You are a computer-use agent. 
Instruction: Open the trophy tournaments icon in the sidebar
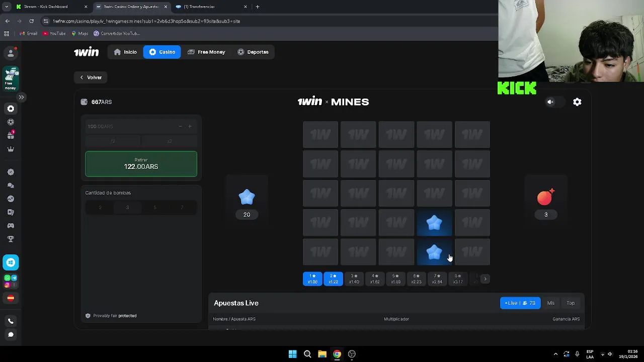click(x=11, y=239)
